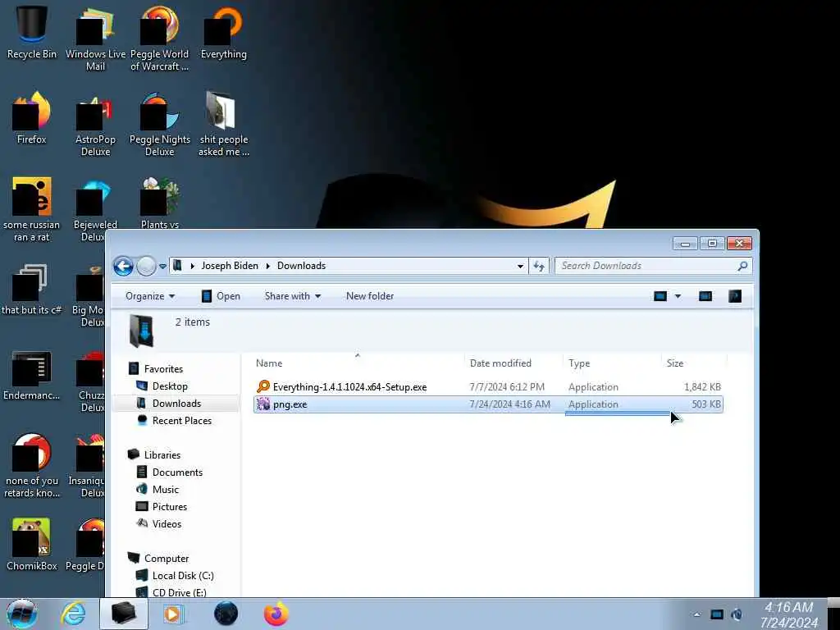Click the Open toolbar button
840x630 pixels.
221,296
